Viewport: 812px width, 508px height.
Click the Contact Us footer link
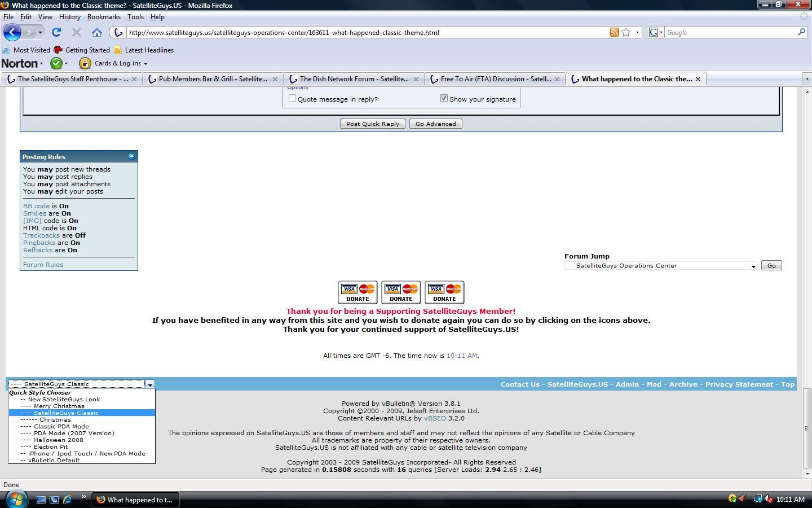point(520,384)
